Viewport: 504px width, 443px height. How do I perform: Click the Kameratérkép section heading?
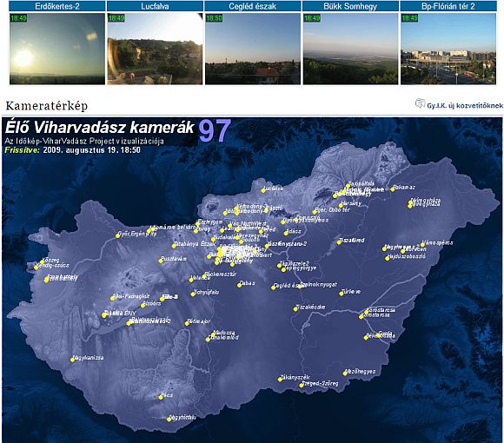[x=47, y=106]
